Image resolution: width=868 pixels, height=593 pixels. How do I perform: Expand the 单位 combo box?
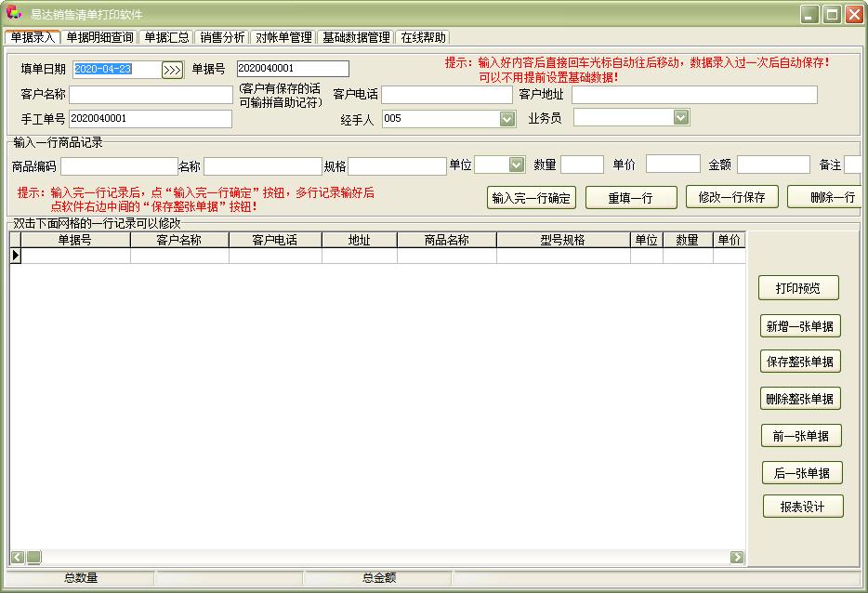[517, 165]
